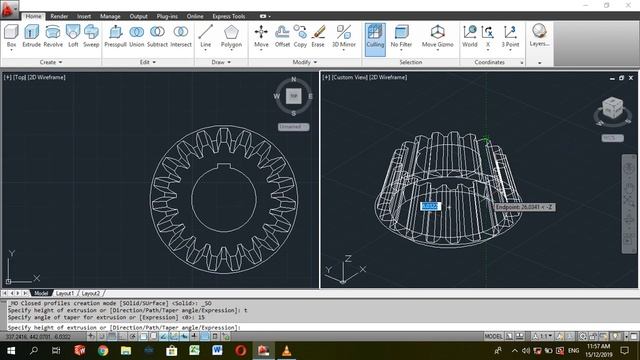The height and width of the screenshot is (360, 640).
Task: Select the Box solid tool
Action: click(11, 36)
